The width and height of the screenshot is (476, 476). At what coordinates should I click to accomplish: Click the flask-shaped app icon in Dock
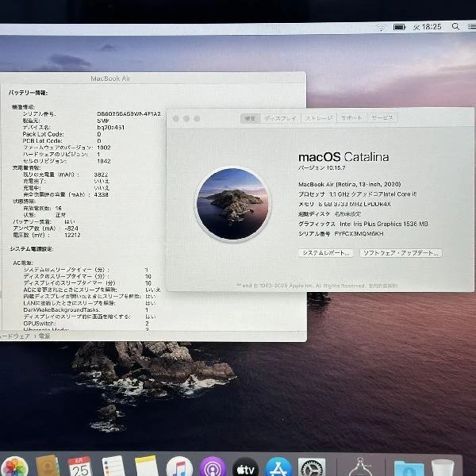pyautogui.click(x=360, y=467)
